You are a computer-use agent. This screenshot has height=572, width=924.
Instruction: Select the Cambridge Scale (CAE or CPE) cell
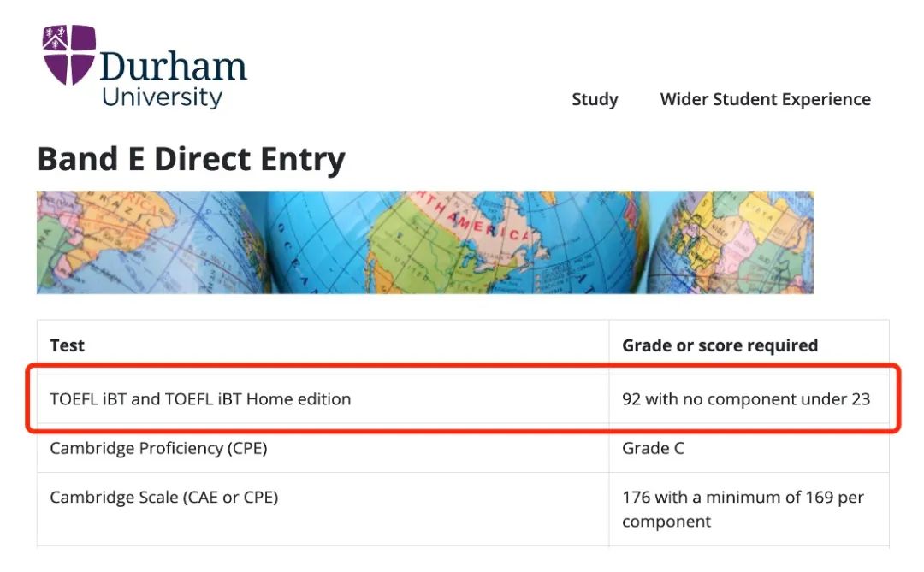pyautogui.click(x=323, y=510)
